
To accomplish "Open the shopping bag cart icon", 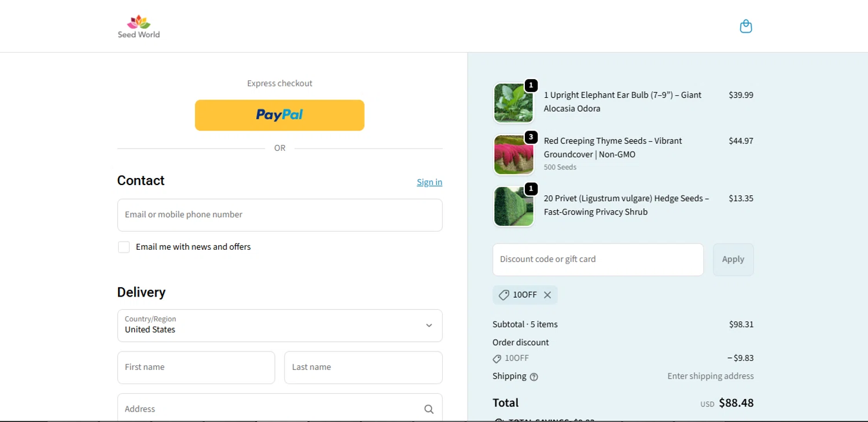I will click(746, 27).
